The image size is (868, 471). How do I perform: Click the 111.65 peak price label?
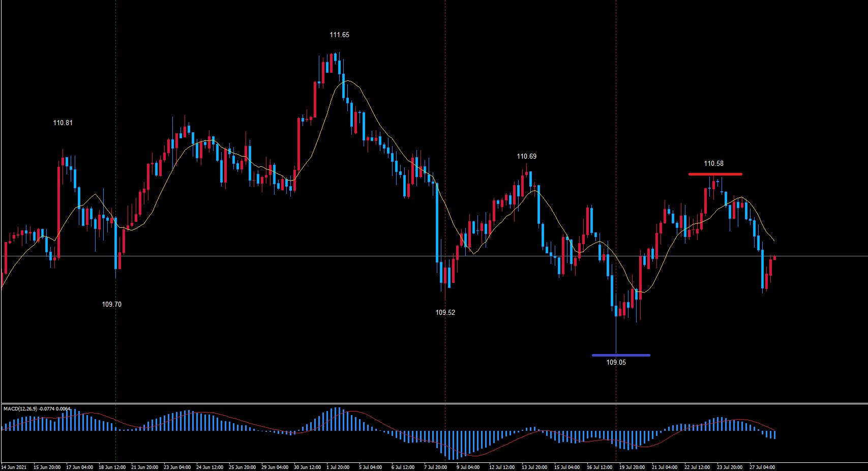click(339, 35)
